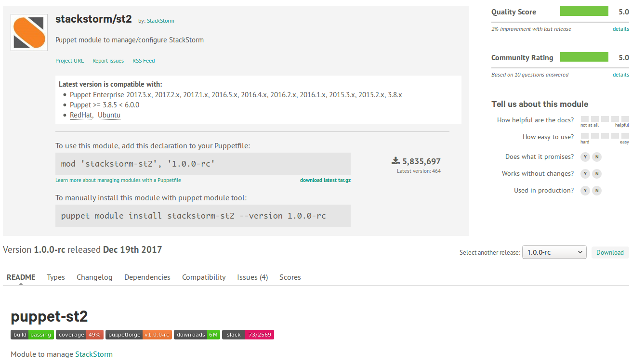Open Community Rating details link

point(620,75)
